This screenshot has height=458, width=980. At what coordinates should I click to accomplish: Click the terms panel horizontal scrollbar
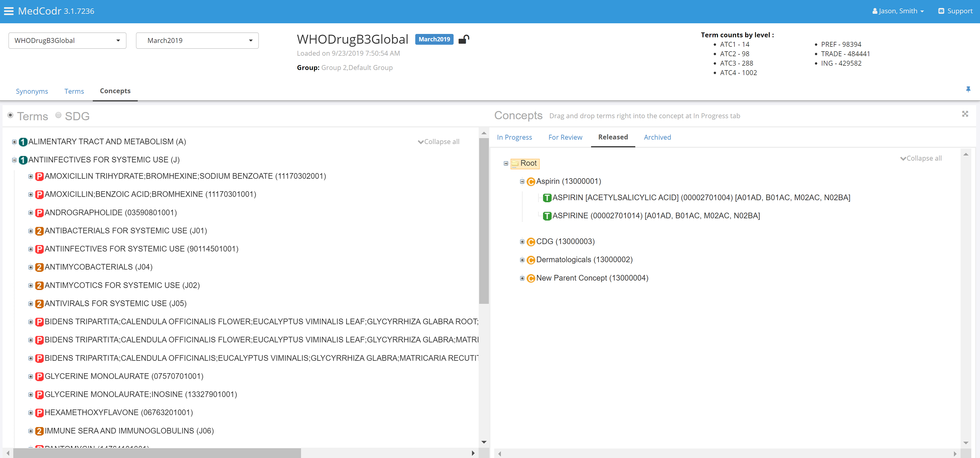pos(157,453)
